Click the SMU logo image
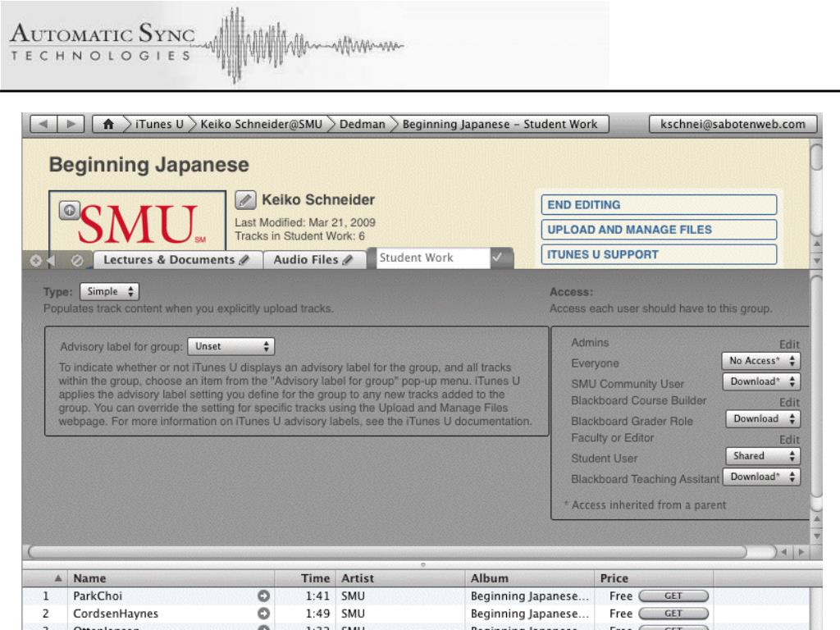The width and height of the screenshot is (840, 630). [x=138, y=221]
